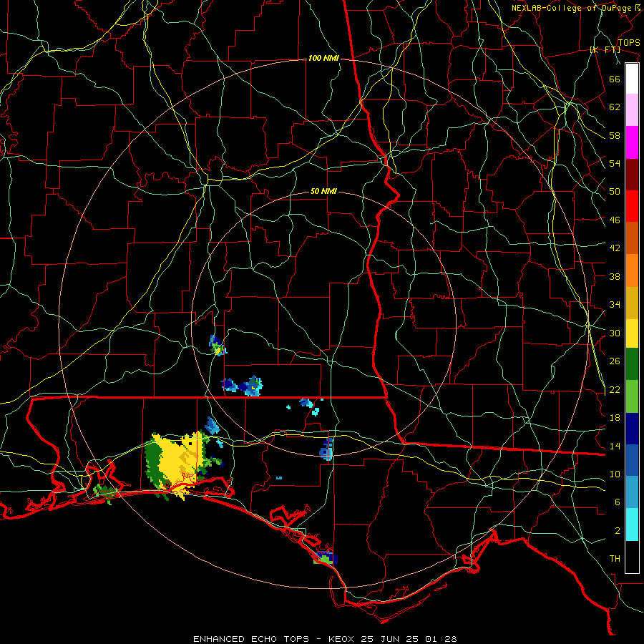Click the legend value 2

(618, 531)
